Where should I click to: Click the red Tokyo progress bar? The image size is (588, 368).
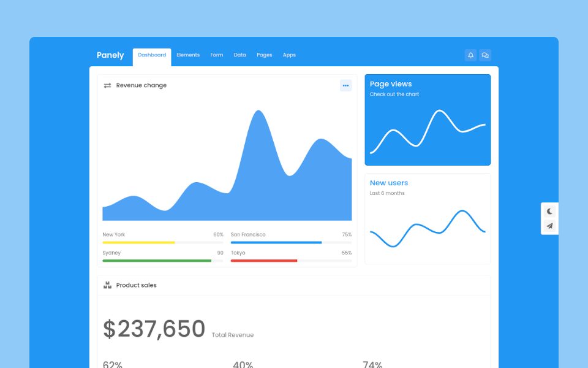click(x=264, y=261)
